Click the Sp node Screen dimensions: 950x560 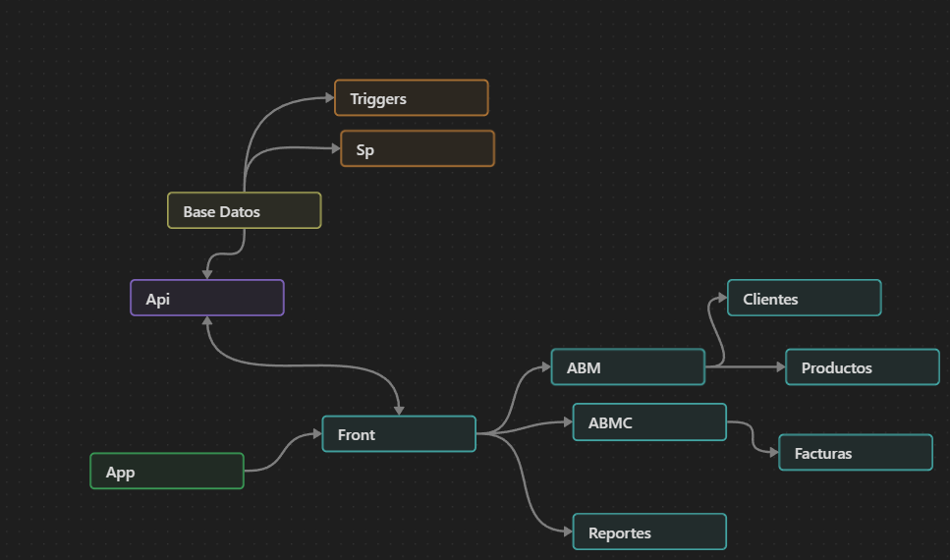(x=418, y=149)
